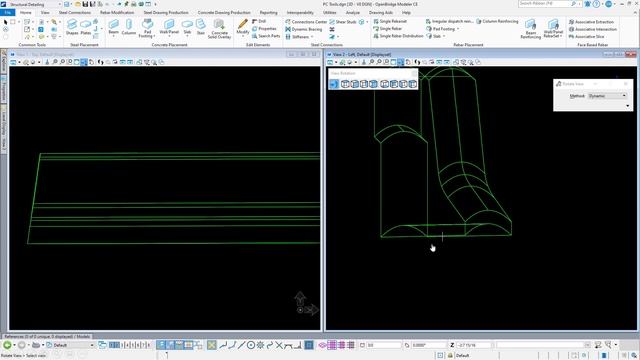Viewport: 640px width, 360px height.
Task: Choose the Column concrete placement tool
Action: (129, 27)
